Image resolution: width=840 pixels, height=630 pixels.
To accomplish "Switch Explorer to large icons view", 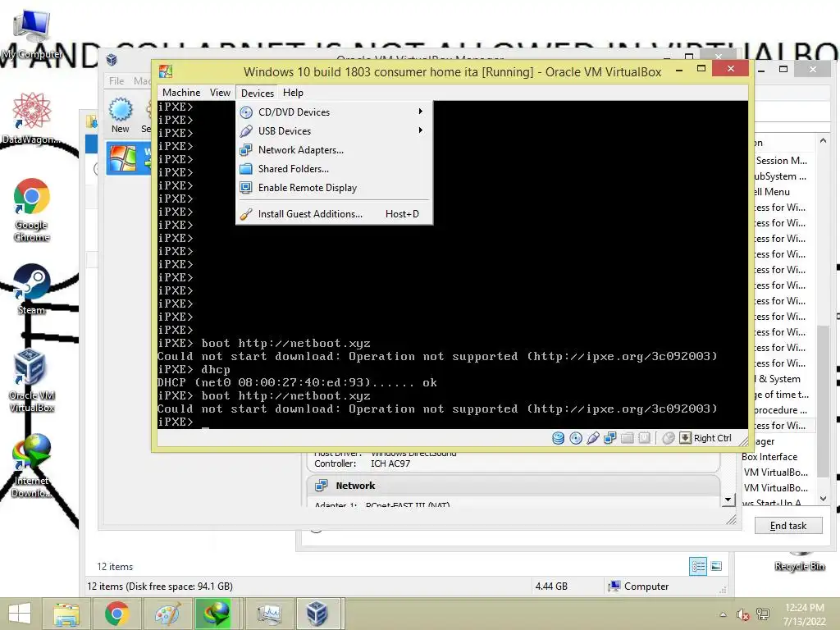I will [x=716, y=566].
